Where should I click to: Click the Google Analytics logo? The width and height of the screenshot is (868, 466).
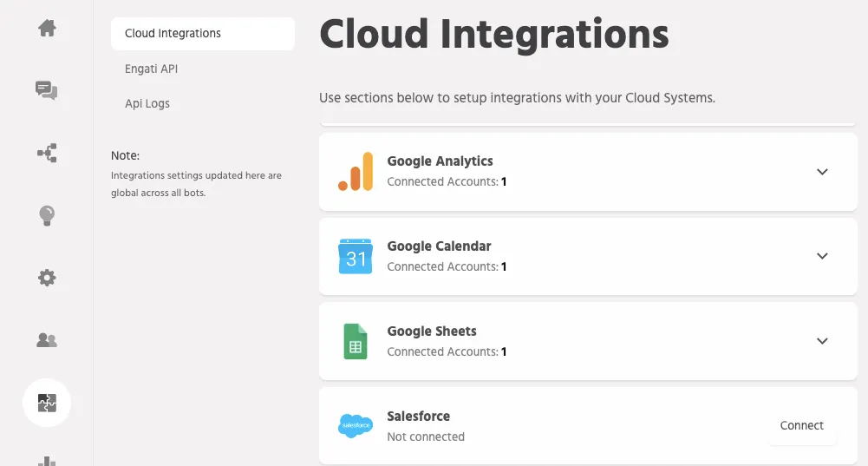point(356,171)
